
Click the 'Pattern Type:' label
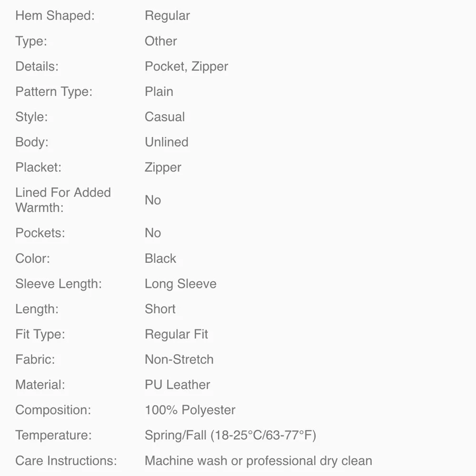[x=54, y=92]
